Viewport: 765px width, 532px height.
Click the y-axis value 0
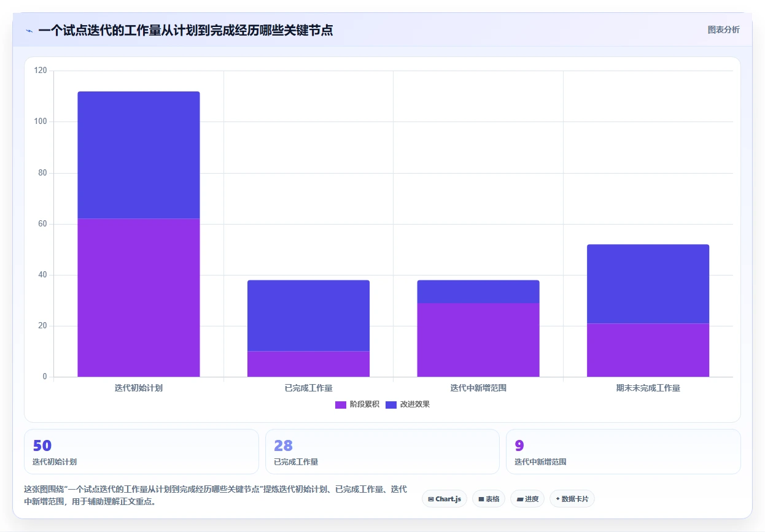point(45,377)
